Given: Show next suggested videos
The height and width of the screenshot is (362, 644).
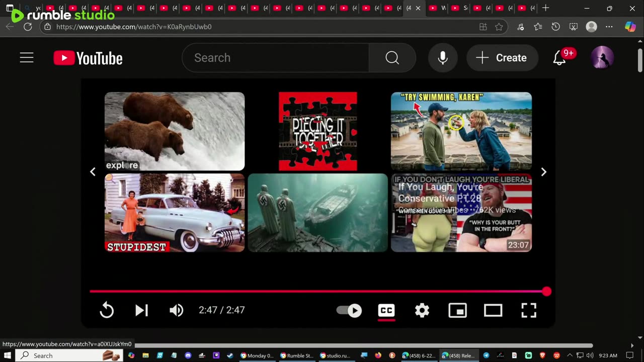Looking at the screenshot, I should tap(543, 172).
